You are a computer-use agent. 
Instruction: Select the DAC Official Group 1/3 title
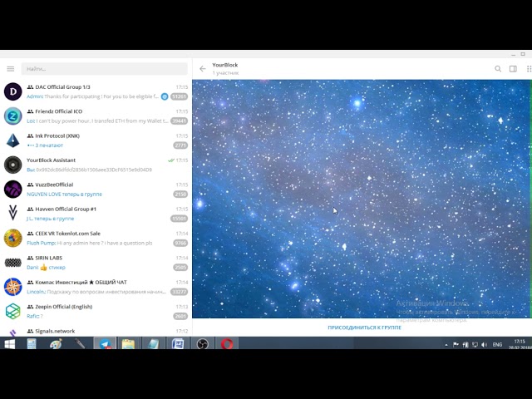pyautogui.click(x=63, y=87)
